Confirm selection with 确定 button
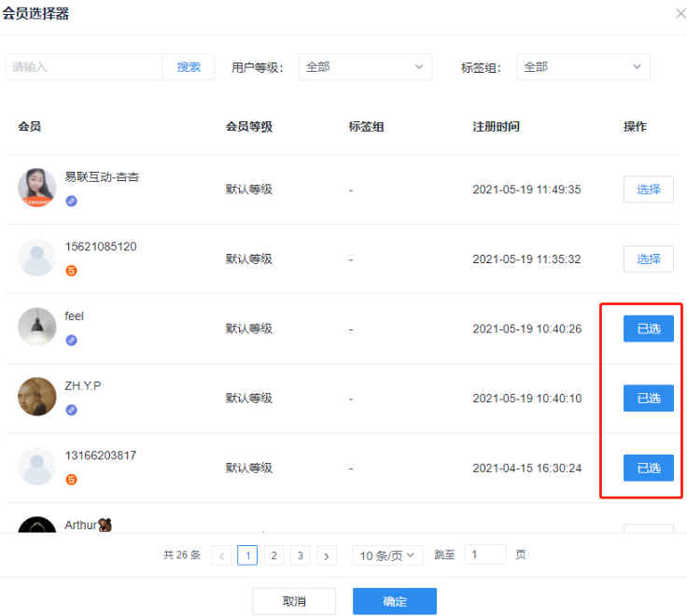Screen dimensions: 687x616 [x=394, y=601]
